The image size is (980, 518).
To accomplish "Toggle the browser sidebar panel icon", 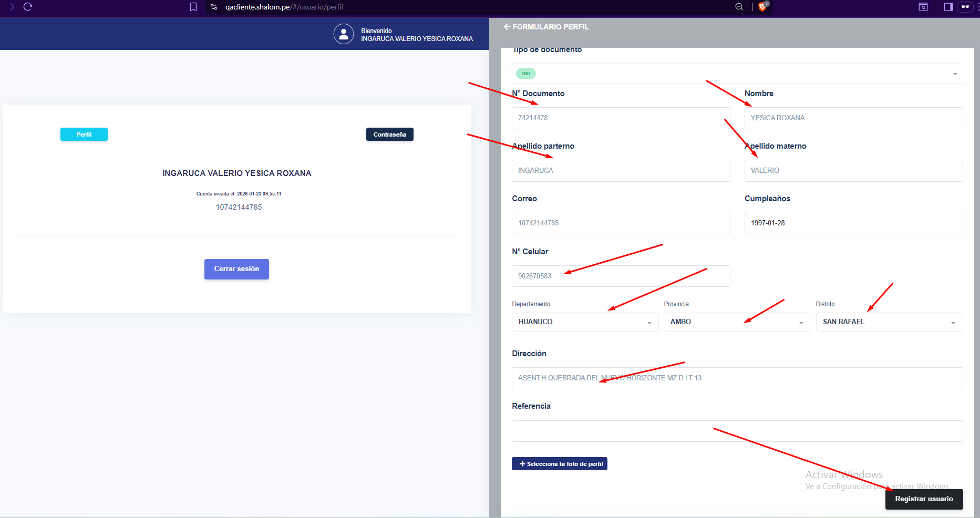I will 948,7.
